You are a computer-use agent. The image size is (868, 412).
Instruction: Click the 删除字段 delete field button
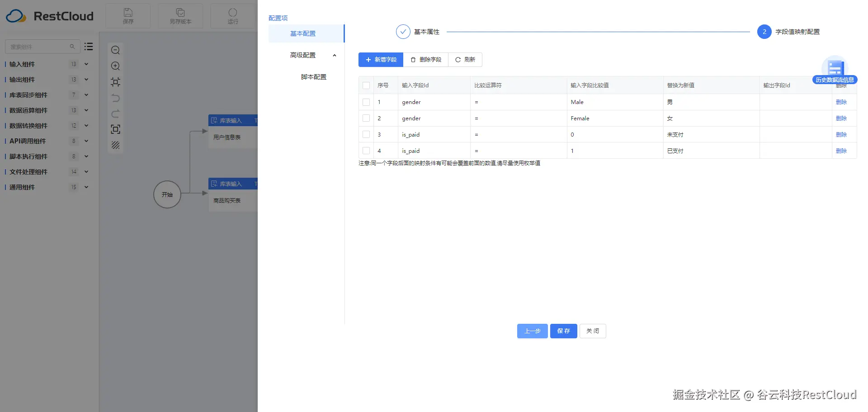pos(426,60)
